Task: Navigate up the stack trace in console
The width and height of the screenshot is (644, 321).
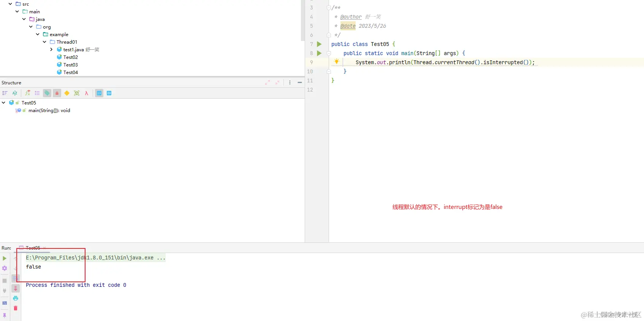Action: tap(15, 258)
